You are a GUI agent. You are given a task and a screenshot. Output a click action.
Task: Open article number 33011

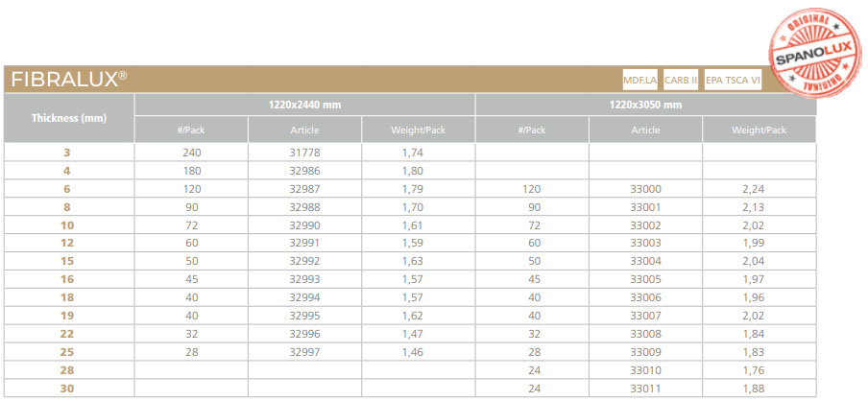(x=645, y=388)
